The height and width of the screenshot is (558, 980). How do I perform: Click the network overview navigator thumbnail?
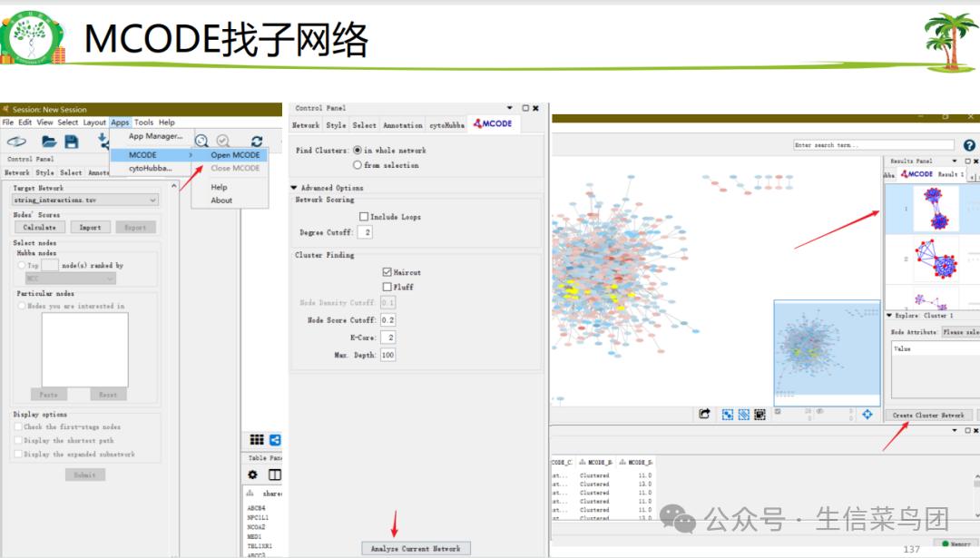pos(827,352)
